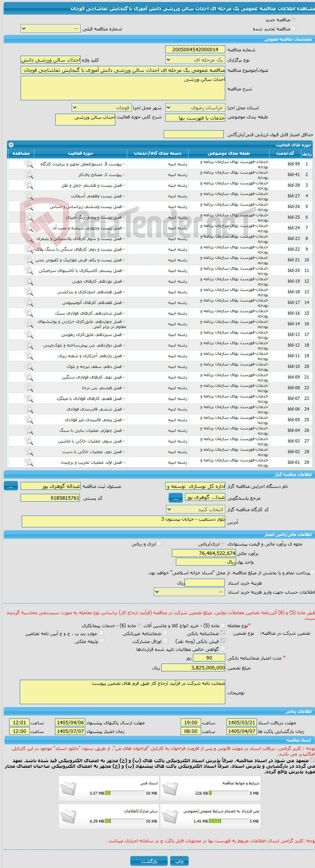Click the چاپ print button
315x868 pixels.
[x=179, y=861]
